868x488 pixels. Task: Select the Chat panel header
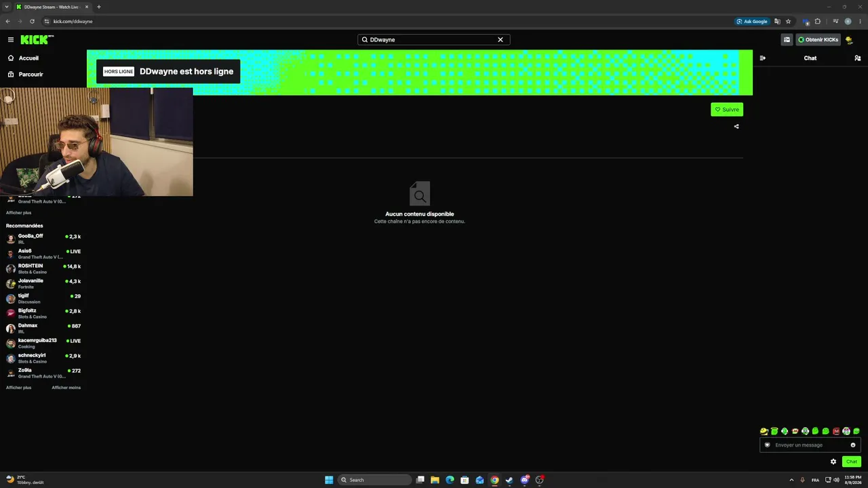point(810,58)
